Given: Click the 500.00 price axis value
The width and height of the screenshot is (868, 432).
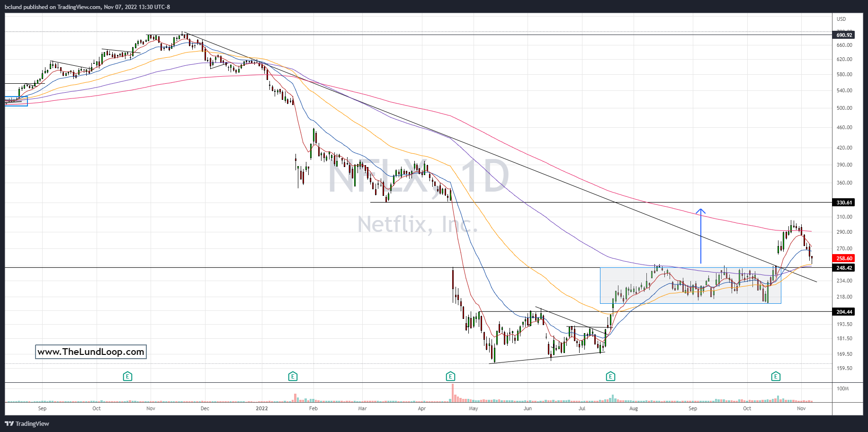Looking at the screenshot, I should [844, 108].
